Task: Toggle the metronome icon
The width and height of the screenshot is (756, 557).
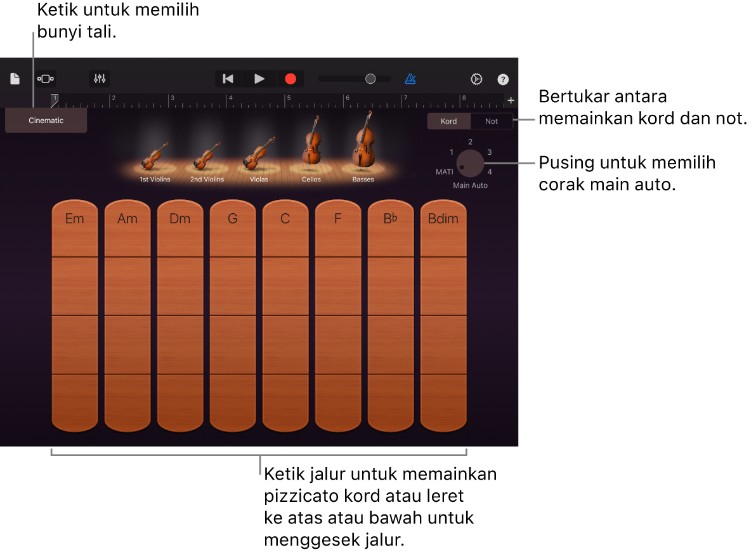Action: [x=410, y=79]
